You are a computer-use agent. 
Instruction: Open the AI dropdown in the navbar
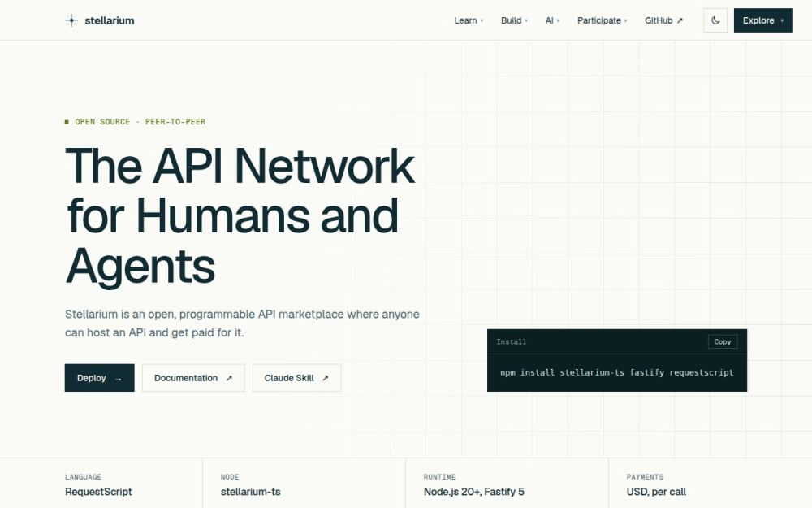pos(552,20)
